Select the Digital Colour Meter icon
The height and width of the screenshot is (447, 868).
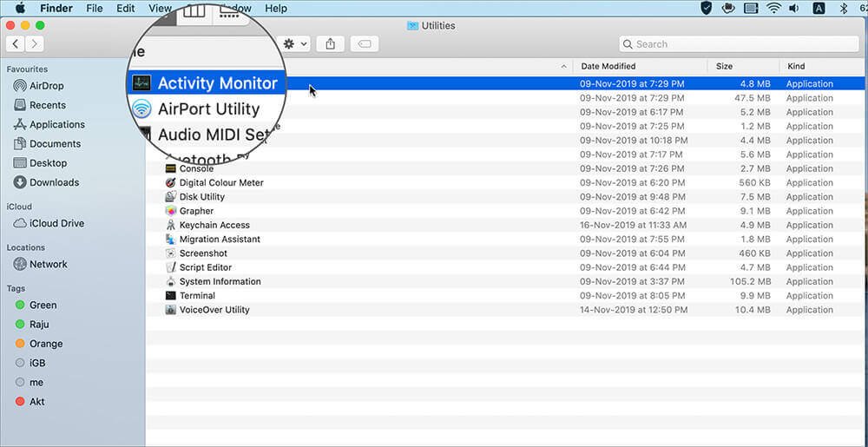[x=170, y=182]
